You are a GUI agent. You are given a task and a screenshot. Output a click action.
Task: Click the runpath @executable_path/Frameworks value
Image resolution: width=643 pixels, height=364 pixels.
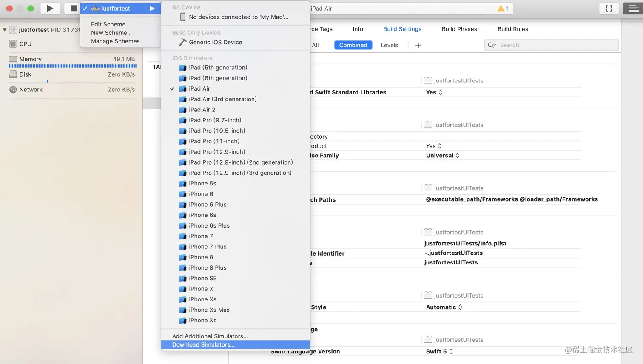(x=512, y=199)
